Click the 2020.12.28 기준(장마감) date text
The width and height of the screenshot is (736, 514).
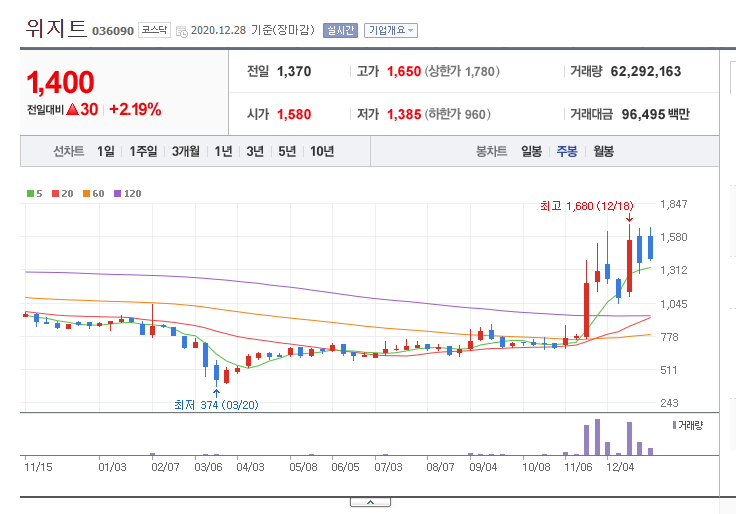pyautogui.click(x=253, y=30)
